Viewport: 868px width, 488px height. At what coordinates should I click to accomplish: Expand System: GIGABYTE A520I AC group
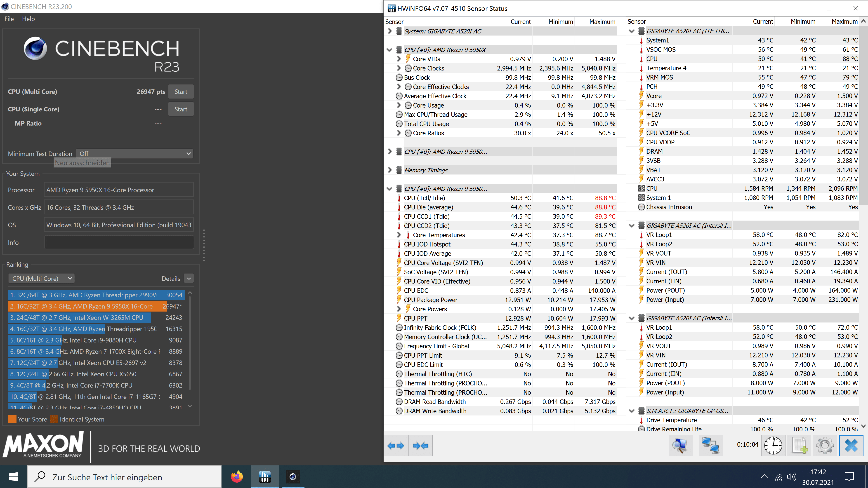[x=389, y=31]
